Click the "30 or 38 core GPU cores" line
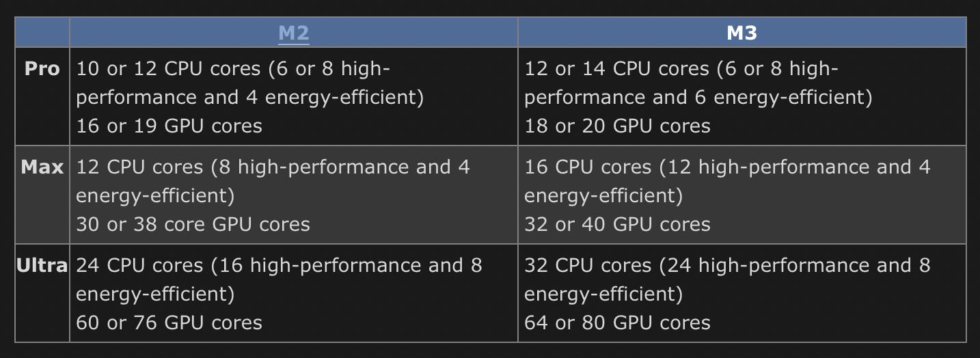 [x=193, y=225]
